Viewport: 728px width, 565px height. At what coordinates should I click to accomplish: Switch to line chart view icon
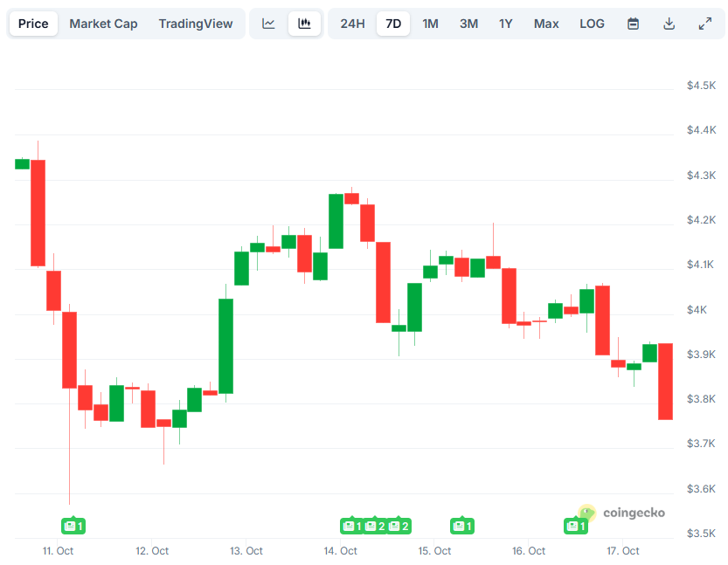(269, 24)
